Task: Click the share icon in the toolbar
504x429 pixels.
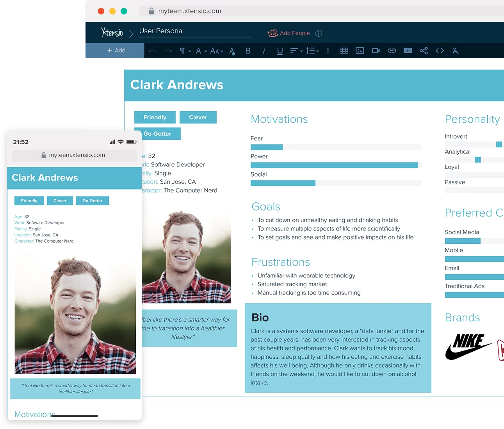Action: pos(424,50)
